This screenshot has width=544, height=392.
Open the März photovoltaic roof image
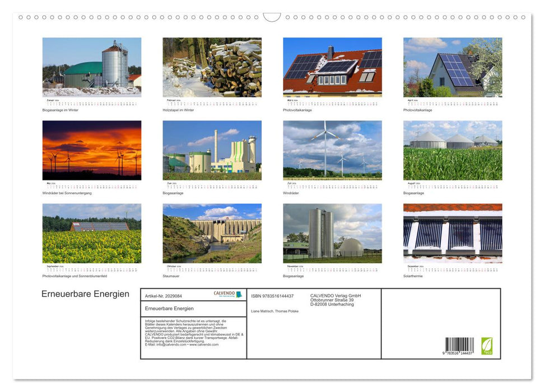(x=332, y=67)
